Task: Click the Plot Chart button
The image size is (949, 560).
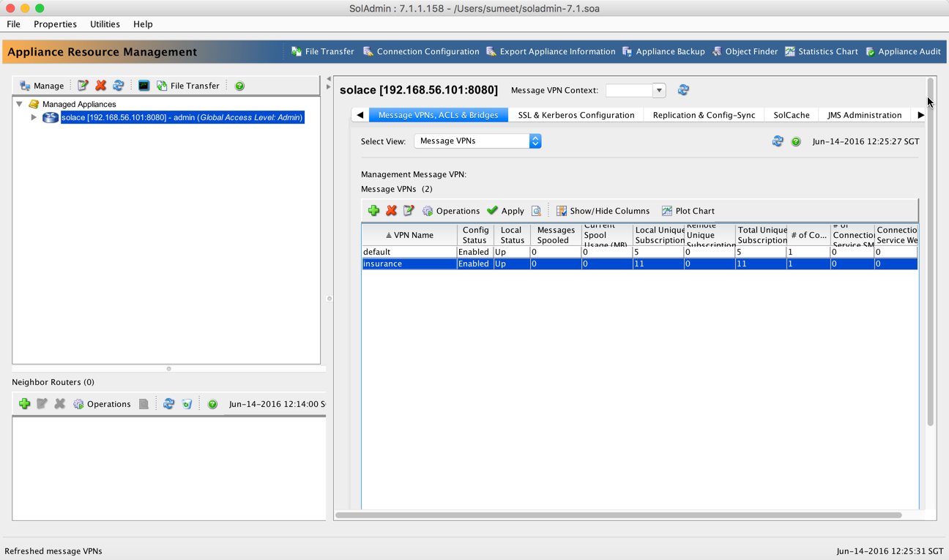Action: coord(688,211)
